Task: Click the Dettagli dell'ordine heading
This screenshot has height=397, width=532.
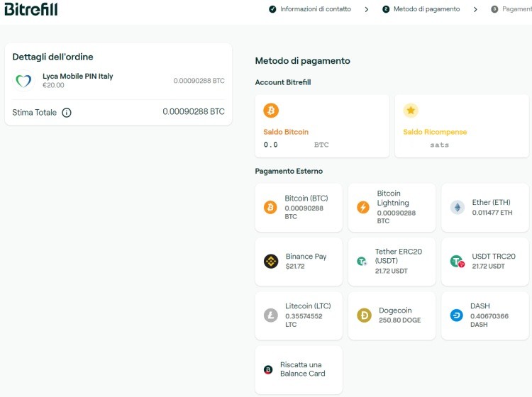Action: tap(52, 57)
